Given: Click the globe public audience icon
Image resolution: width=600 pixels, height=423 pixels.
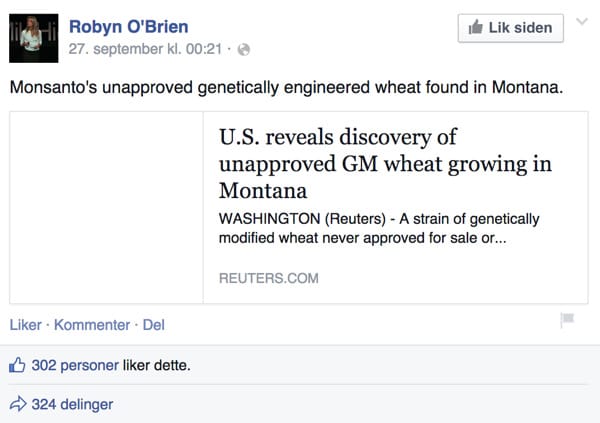Looking at the screenshot, I should click(x=243, y=49).
